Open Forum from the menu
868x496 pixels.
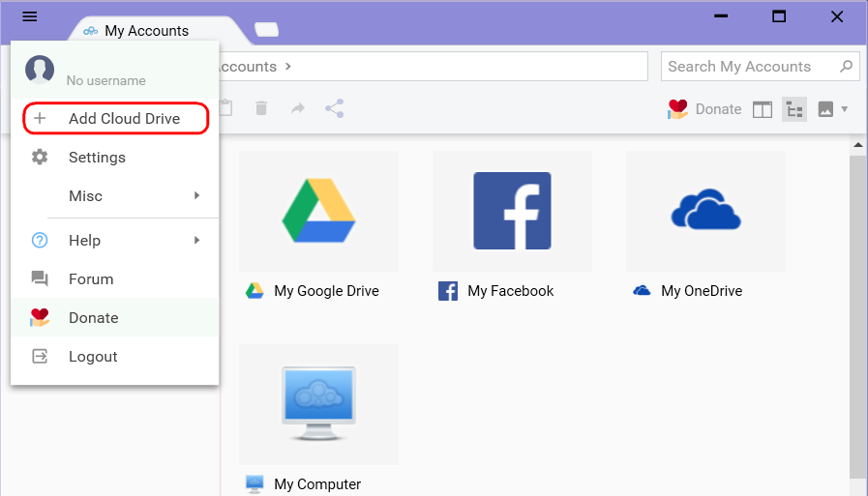(x=114, y=278)
